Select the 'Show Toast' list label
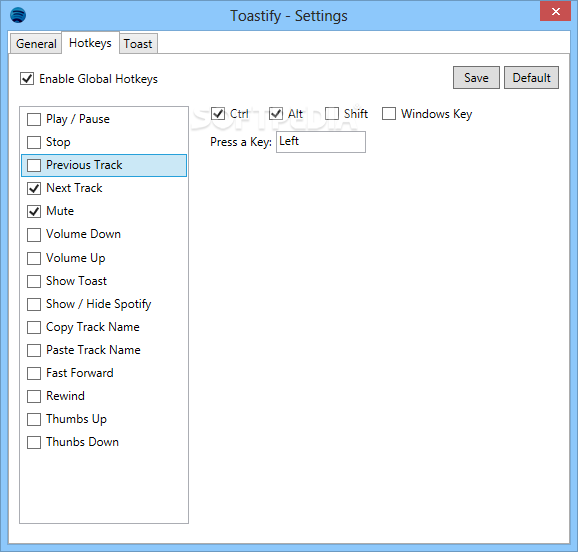Image resolution: width=578 pixels, height=552 pixels. tap(76, 281)
